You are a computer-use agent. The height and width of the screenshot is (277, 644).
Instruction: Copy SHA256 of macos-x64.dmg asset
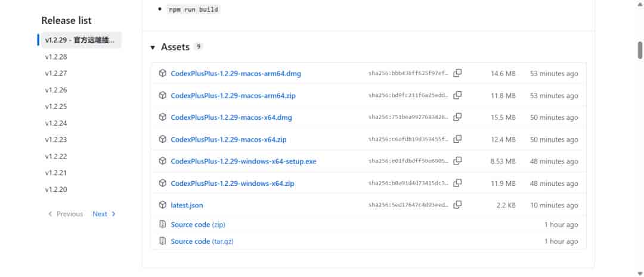click(457, 117)
